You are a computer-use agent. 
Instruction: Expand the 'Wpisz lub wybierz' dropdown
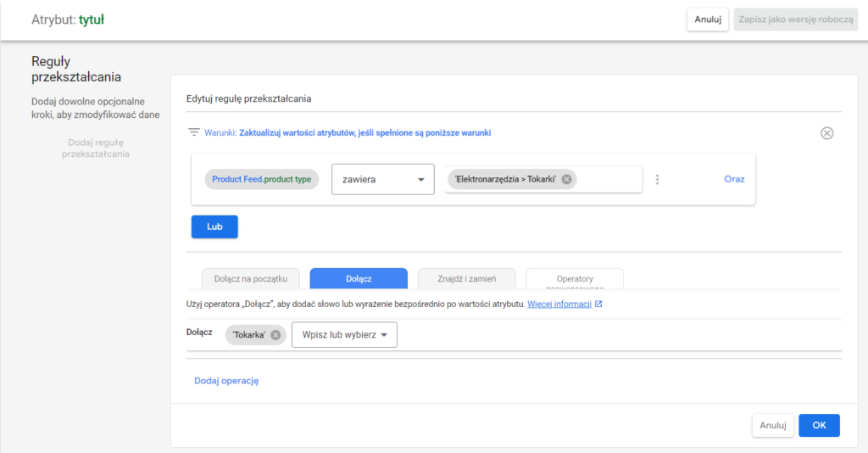point(344,335)
